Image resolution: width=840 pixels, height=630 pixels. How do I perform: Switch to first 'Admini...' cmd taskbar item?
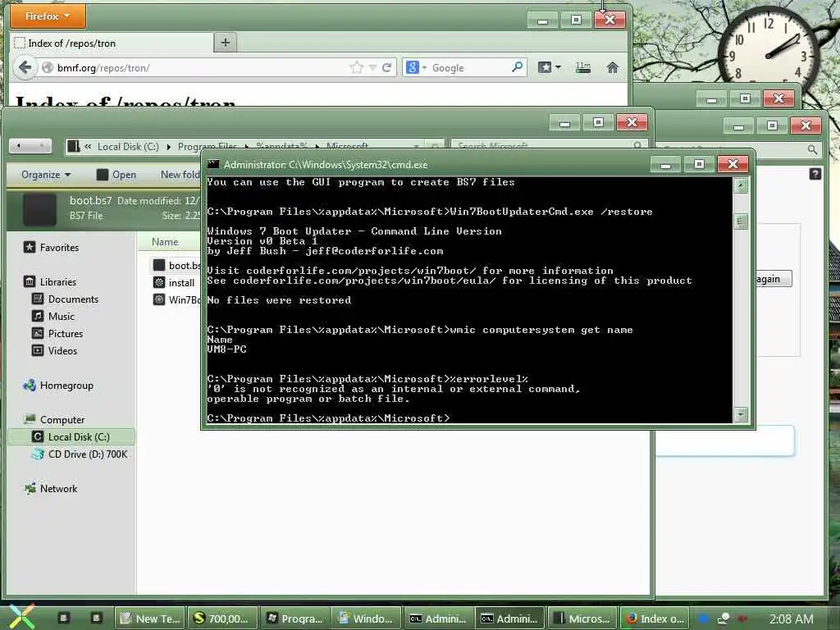pos(438,619)
